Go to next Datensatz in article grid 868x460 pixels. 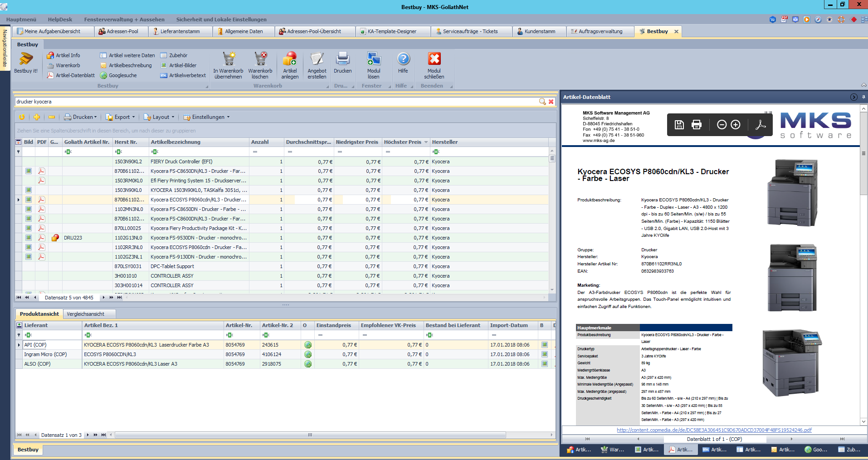click(x=104, y=298)
